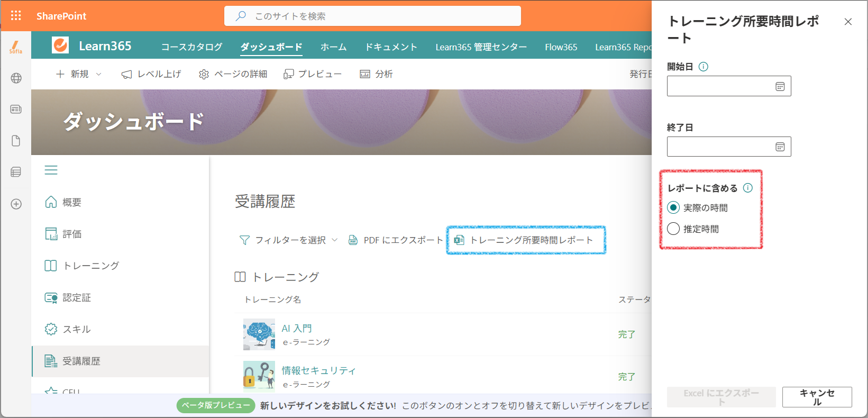Image resolution: width=868 pixels, height=418 pixels.
Task: Expand the 新規 dropdown arrow
Action: coord(98,74)
